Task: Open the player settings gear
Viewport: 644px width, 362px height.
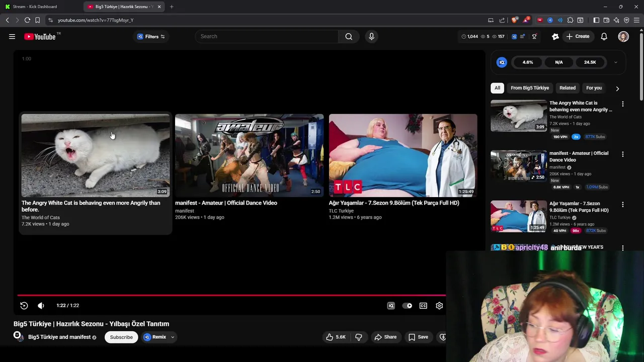Action: tap(439, 305)
